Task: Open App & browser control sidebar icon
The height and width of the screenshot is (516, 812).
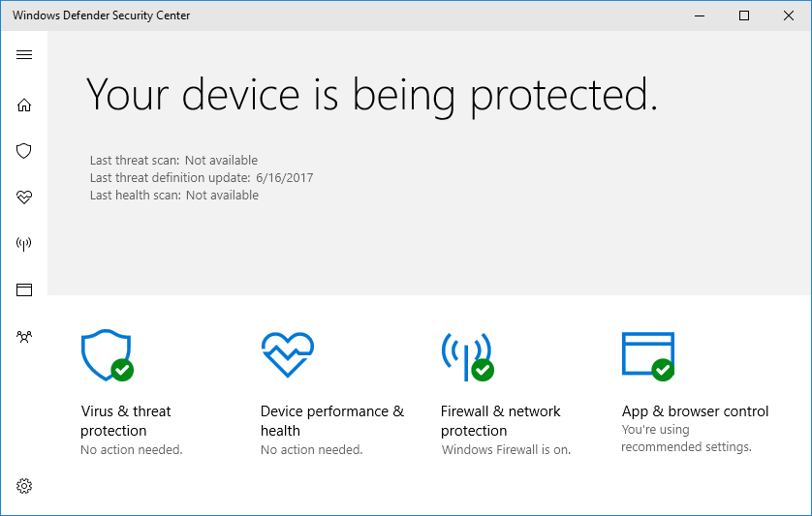Action: pos(24,289)
